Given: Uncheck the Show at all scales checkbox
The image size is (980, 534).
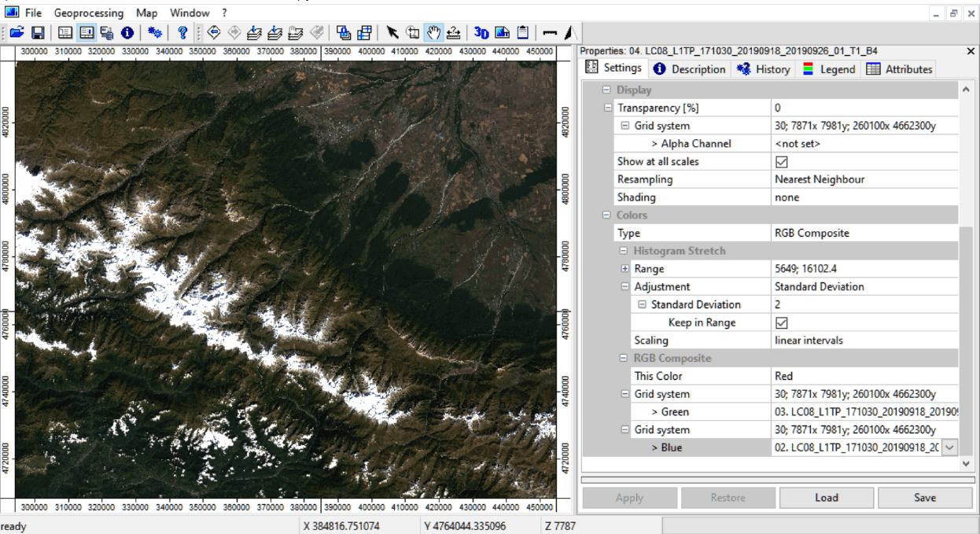Looking at the screenshot, I should [x=781, y=162].
